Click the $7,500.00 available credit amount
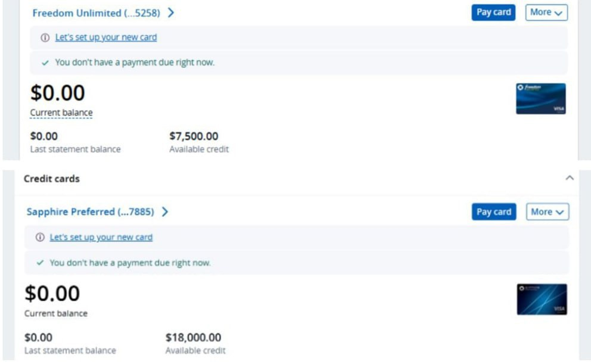This screenshot has height=364, width=591. click(194, 136)
